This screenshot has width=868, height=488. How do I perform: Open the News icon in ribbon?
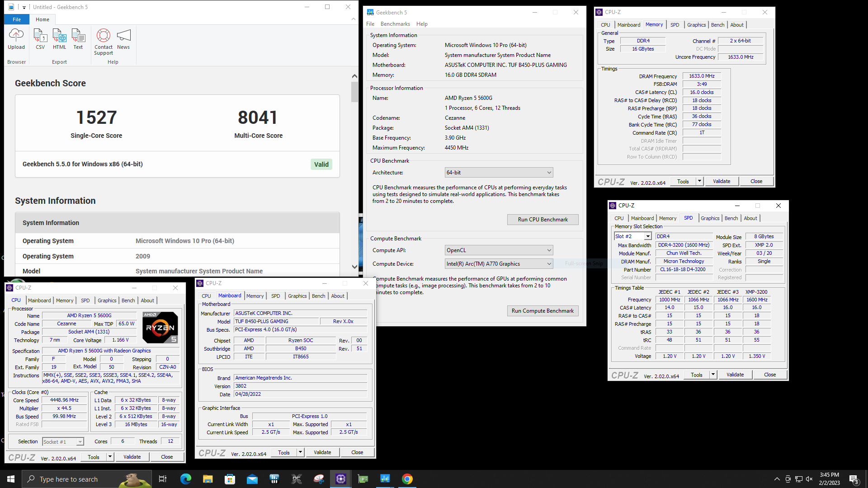123,39
